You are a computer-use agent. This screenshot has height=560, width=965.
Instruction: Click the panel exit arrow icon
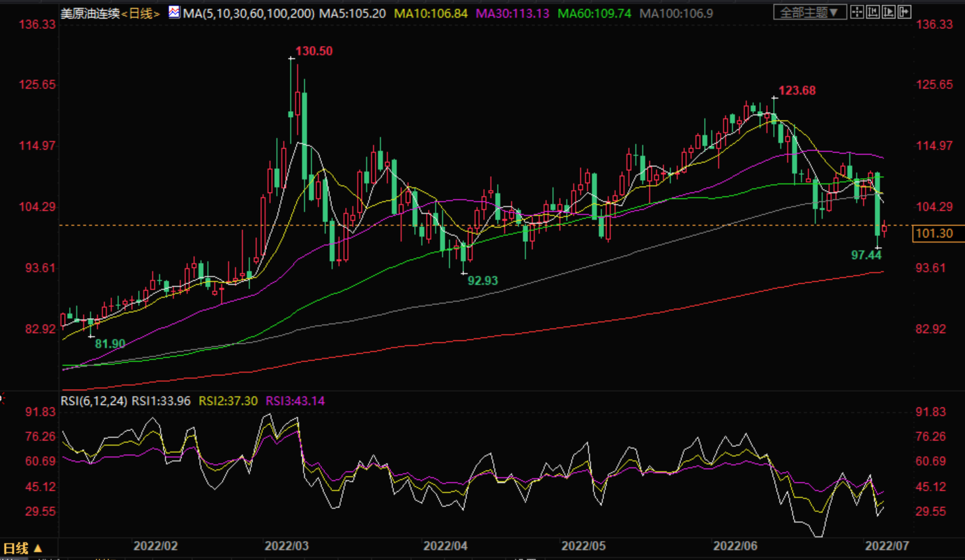click(x=904, y=12)
